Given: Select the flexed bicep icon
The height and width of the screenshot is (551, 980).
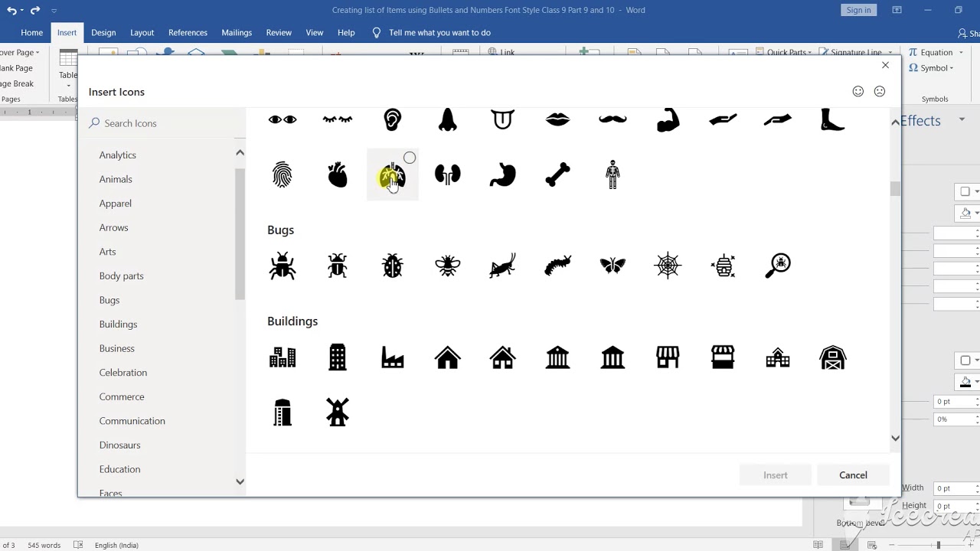Looking at the screenshot, I should pyautogui.click(x=668, y=119).
